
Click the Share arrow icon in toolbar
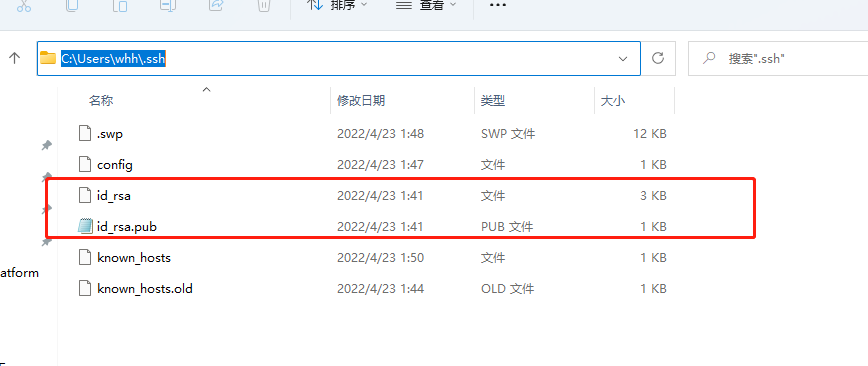coord(216,6)
